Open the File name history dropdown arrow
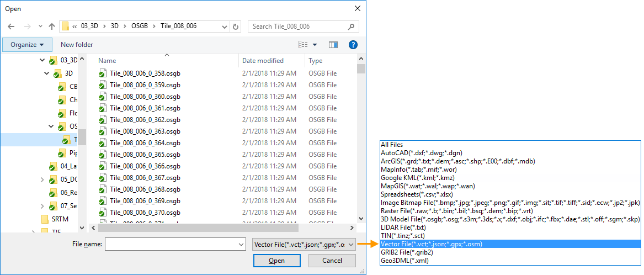The image size is (644, 275). pyautogui.click(x=241, y=244)
